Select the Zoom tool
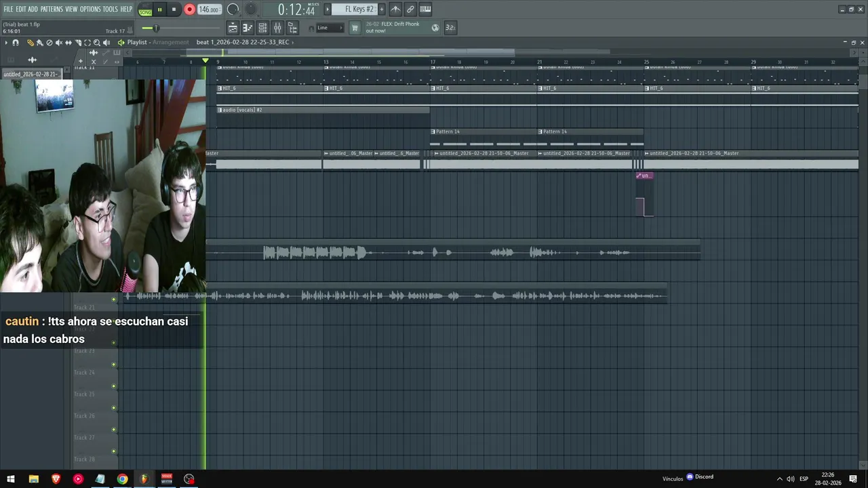 (x=96, y=43)
